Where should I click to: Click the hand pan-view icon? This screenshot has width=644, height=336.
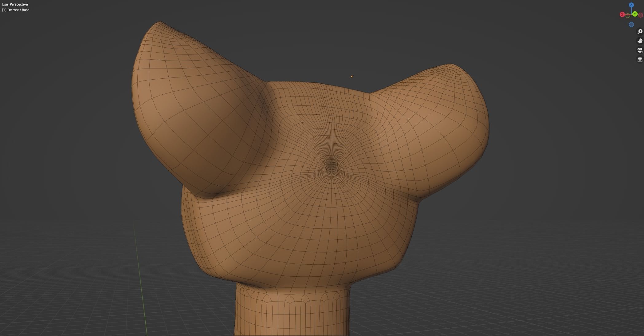[x=640, y=41]
